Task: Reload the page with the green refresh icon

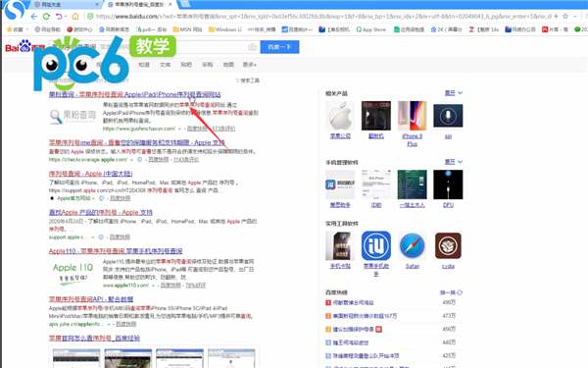Action: click(x=46, y=16)
